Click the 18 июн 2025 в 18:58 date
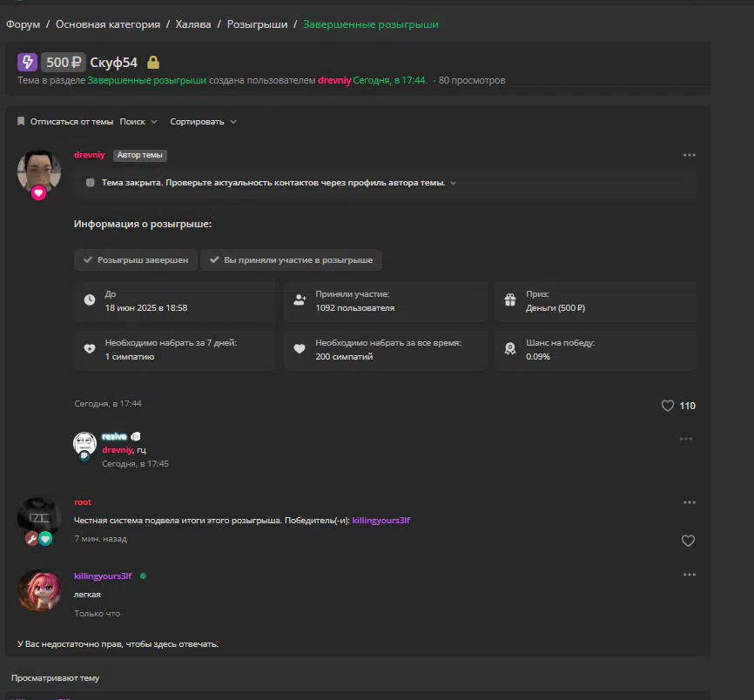The width and height of the screenshot is (754, 700). tap(146, 307)
